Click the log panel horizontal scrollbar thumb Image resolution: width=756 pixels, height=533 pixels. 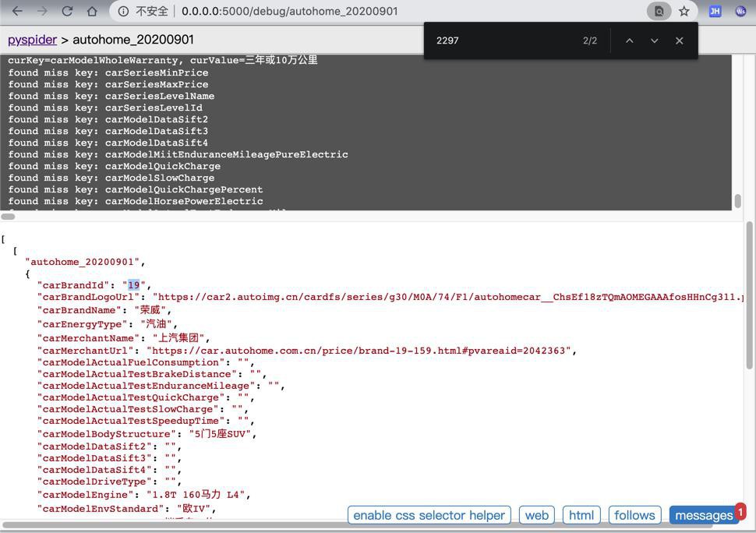[x=9, y=217]
